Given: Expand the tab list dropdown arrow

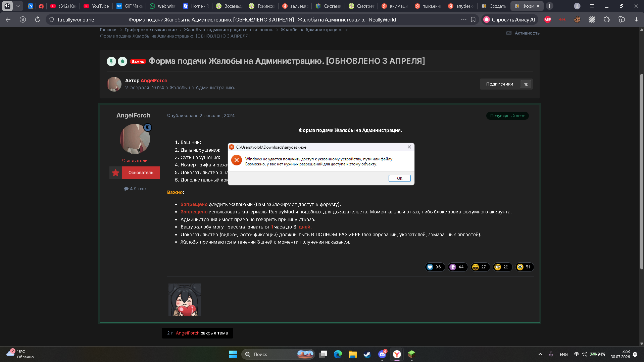Looking at the screenshot, I should (x=18, y=6).
